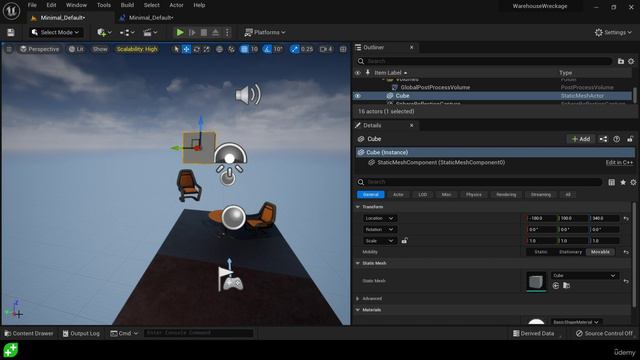Open the Actor menu
Image resolution: width=640 pixels, height=360 pixels.
tap(176, 5)
